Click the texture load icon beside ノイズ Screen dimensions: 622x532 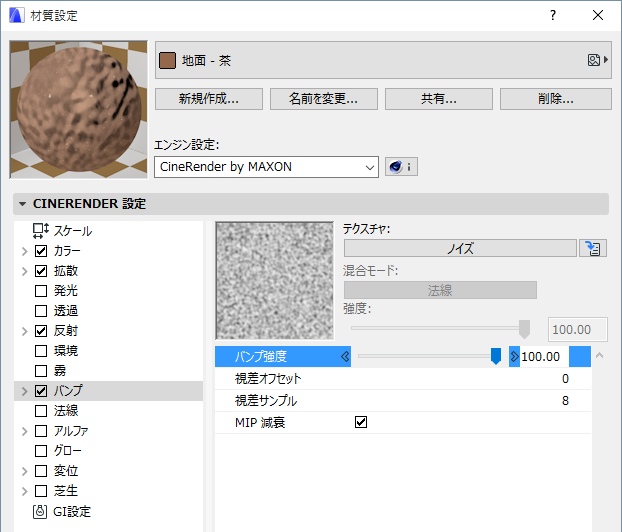coord(593,248)
